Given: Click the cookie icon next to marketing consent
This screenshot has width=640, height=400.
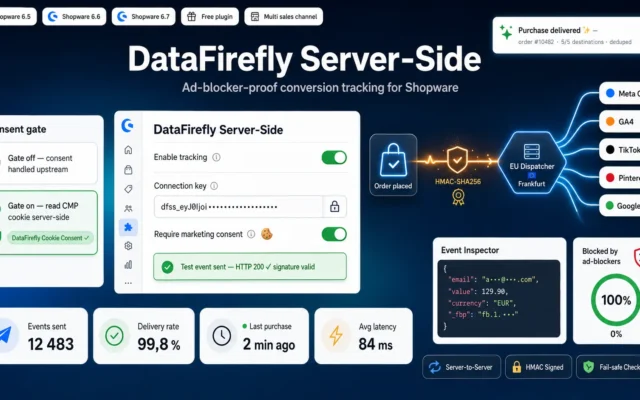Looking at the screenshot, I should [x=267, y=234].
